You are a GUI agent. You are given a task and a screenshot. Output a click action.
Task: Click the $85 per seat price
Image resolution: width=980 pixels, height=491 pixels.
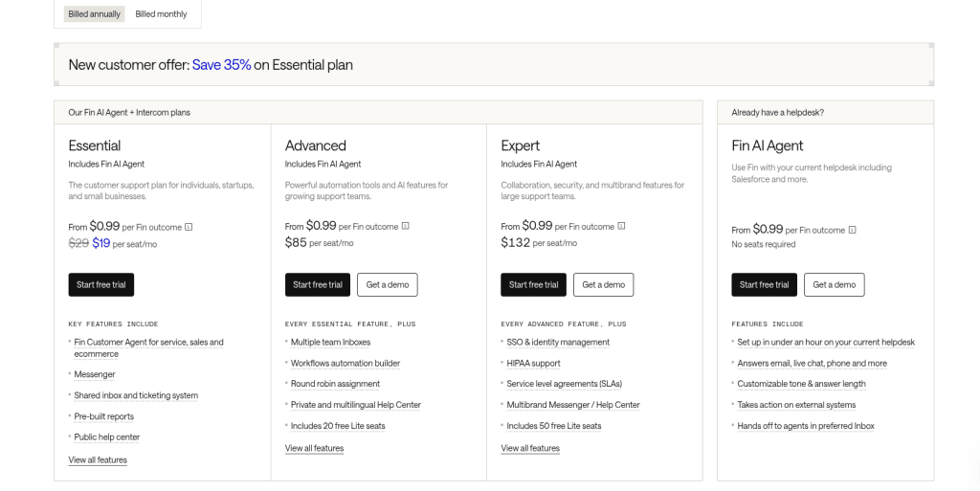coord(296,242)
